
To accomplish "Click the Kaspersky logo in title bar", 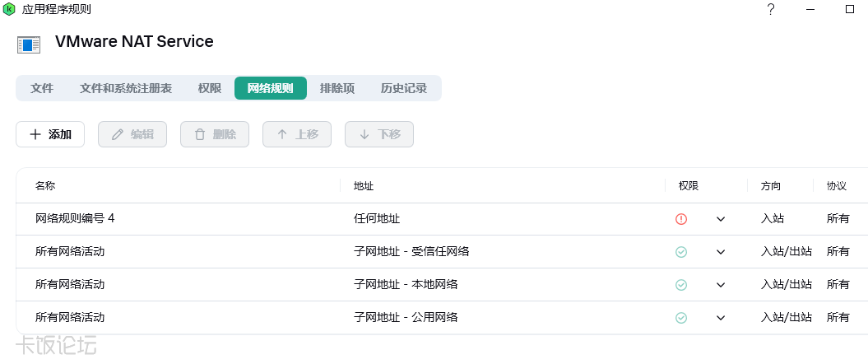I will (x=9, y=9).
